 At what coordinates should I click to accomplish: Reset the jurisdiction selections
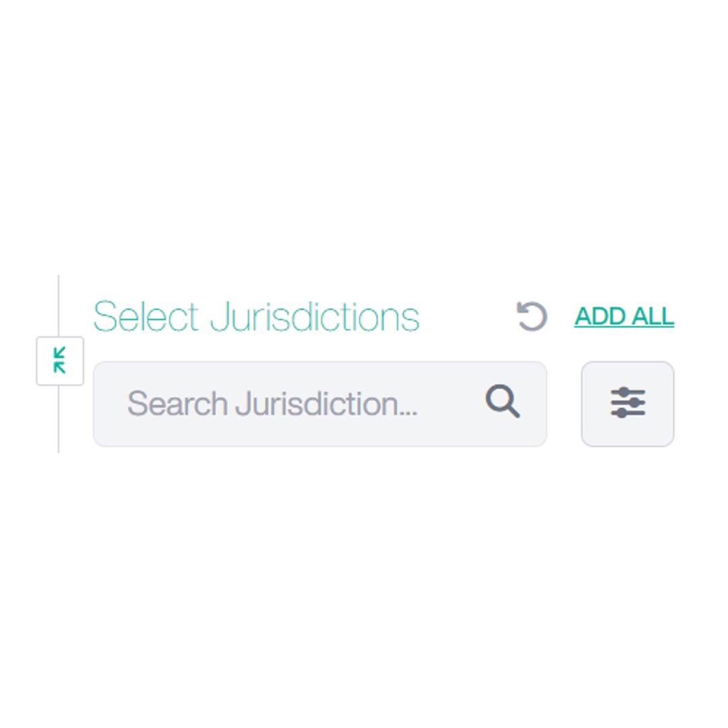click(x=532, y=316)
